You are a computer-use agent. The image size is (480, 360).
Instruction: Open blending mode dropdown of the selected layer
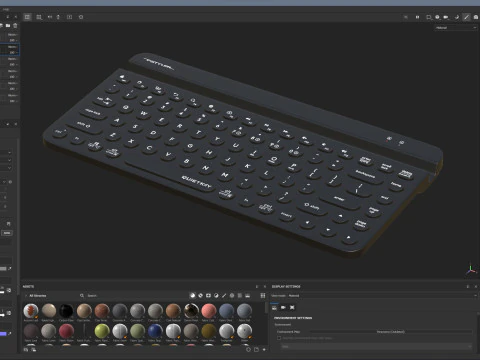[12, 47]
